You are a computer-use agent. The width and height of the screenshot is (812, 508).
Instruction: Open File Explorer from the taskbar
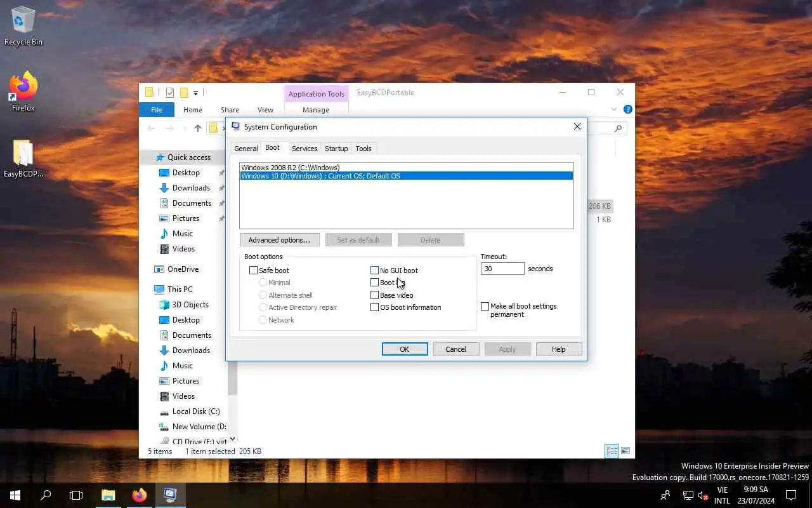pyautogui.click(x=108, y=495)
